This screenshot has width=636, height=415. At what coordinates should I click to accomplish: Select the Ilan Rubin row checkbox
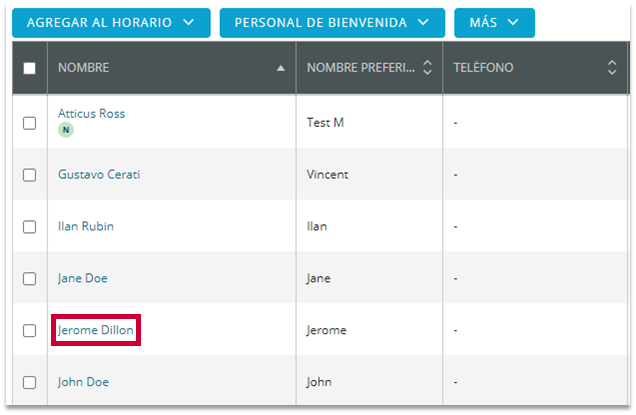pyautogui.click(x=29, y=227)
